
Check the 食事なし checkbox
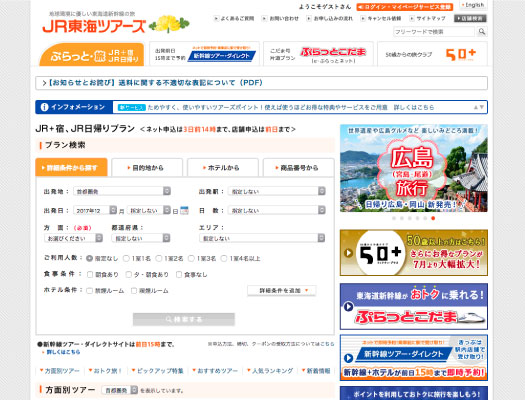tap(179, 274)
